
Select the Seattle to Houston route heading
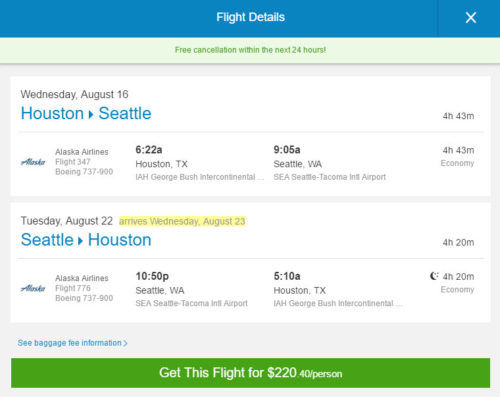tap(86, 240)
